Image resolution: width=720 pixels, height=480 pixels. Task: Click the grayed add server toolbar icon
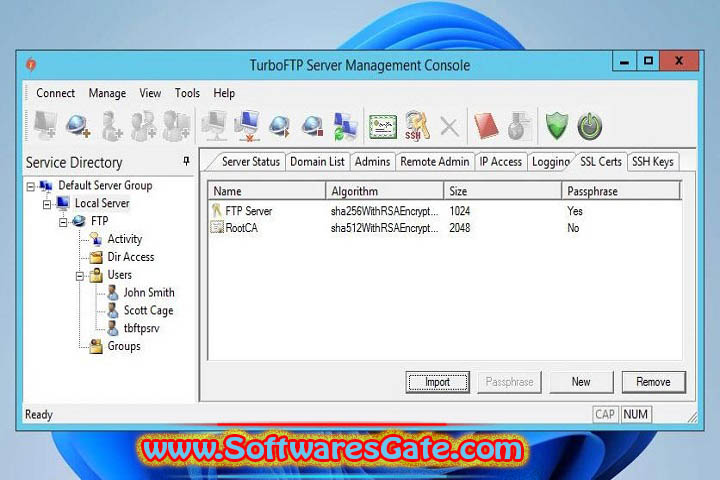pyautogui.click(x=45, y=125)
